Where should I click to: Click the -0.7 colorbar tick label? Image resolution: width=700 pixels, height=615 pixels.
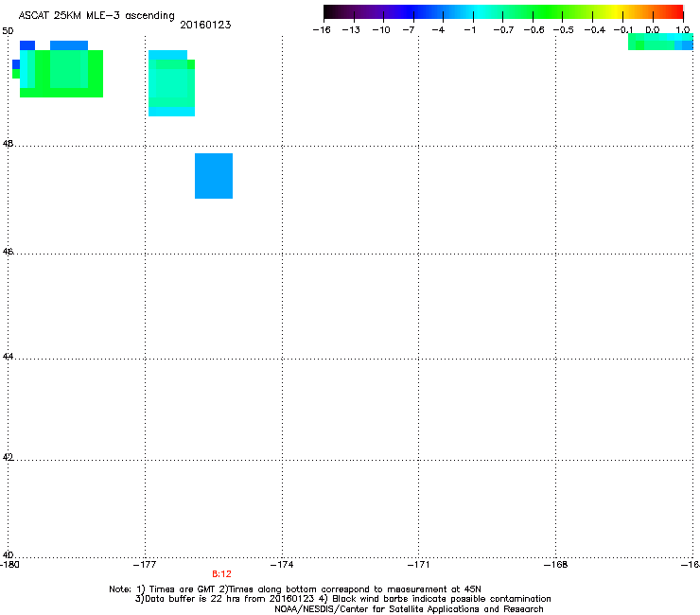coord(503,30)
